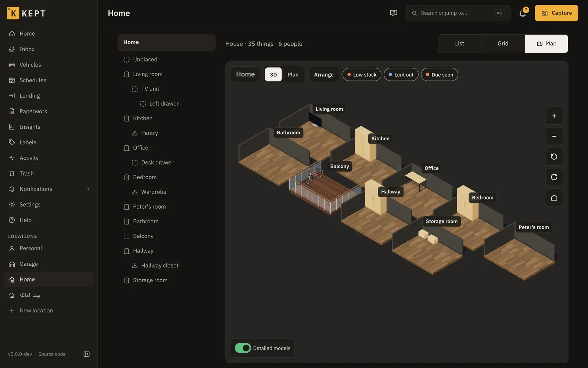
Task: Toggle Arrange mode on map
Action: 324,75
